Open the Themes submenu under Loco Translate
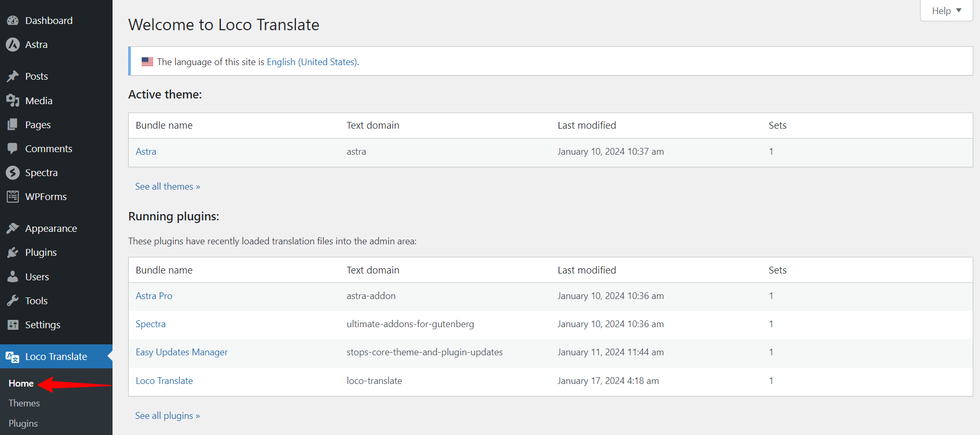The height and width of the screenshot is (435, 980). (x=24, y=403)
